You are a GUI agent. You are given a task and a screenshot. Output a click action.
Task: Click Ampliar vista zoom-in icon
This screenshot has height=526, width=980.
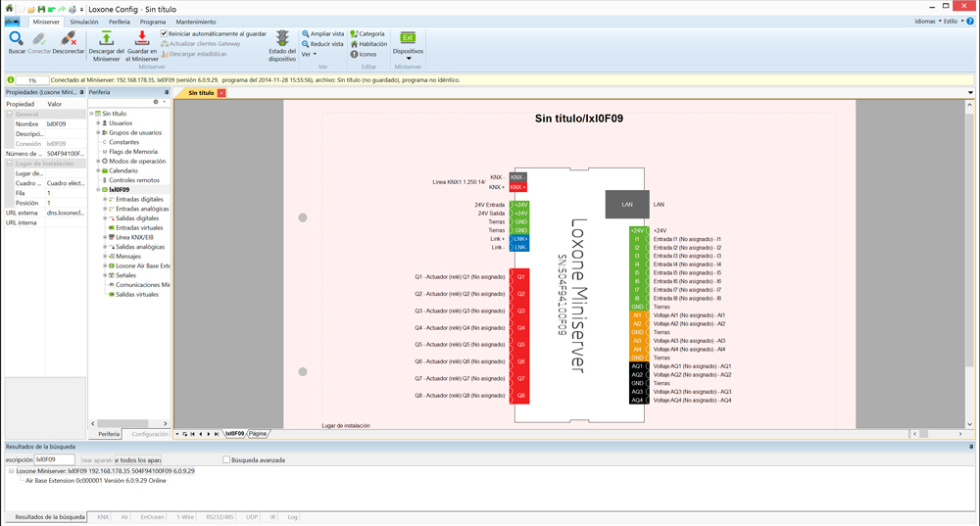pos(306,33)
